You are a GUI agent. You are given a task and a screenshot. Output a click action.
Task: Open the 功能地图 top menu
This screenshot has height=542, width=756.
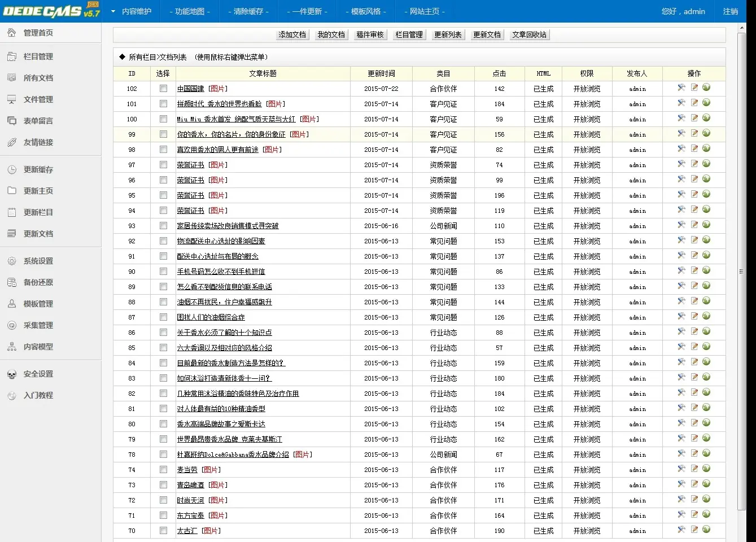(x=190, y=11)
